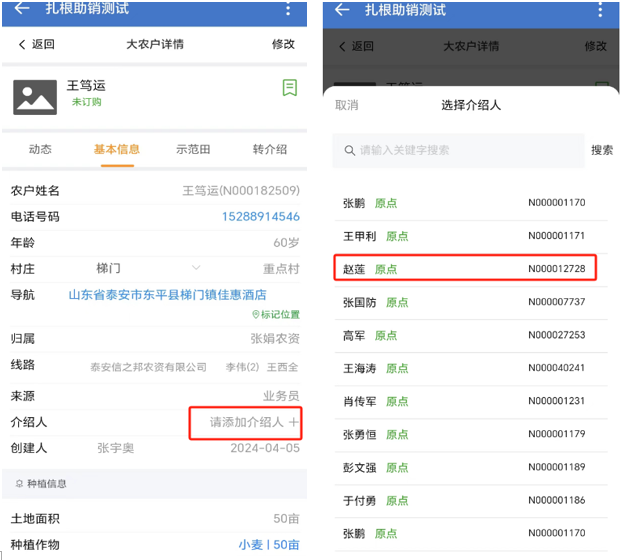620x560 pixels.
Task: Tap 未订购 status under farmer name
Action: [87, 102]
